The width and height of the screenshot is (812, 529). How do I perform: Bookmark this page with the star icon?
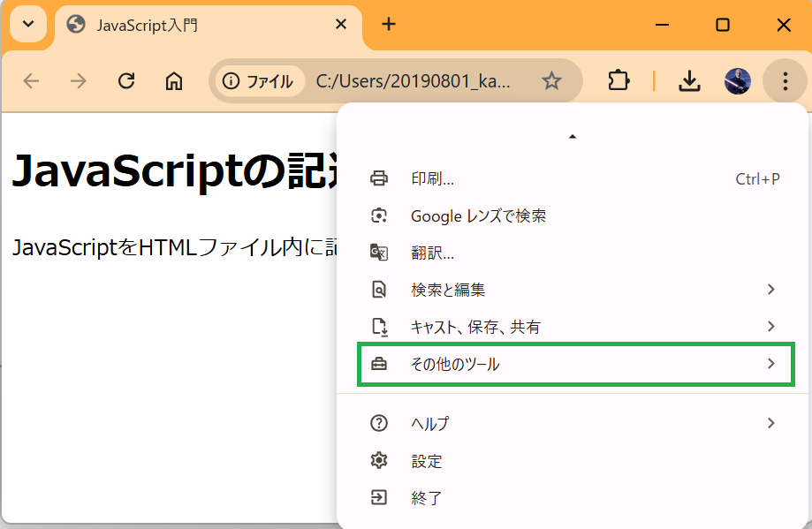[x=551, y=81]
